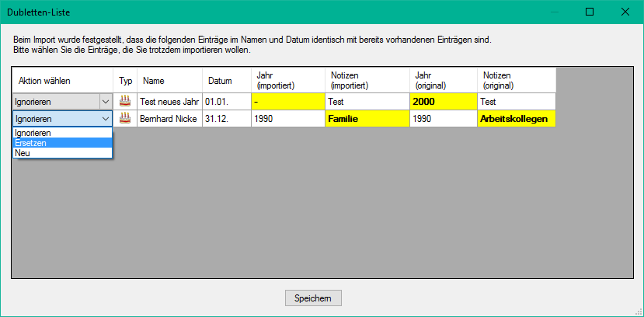Select the 01.01. date cell
This screenshot has height=317, width=644.
(x=227, y=102)
